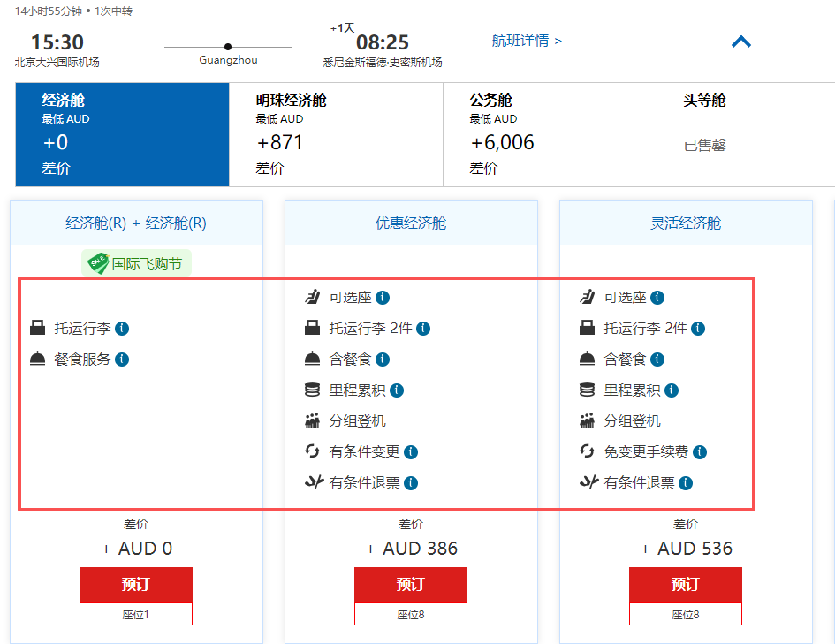Screen dimensions: 835x644
Task: Collapse flight details with the up chevron
Action: pos(740,42)
